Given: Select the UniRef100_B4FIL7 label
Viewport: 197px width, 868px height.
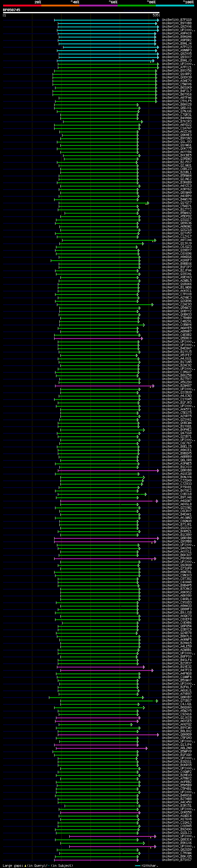Looking at the screenshot, I should (177, 91).
